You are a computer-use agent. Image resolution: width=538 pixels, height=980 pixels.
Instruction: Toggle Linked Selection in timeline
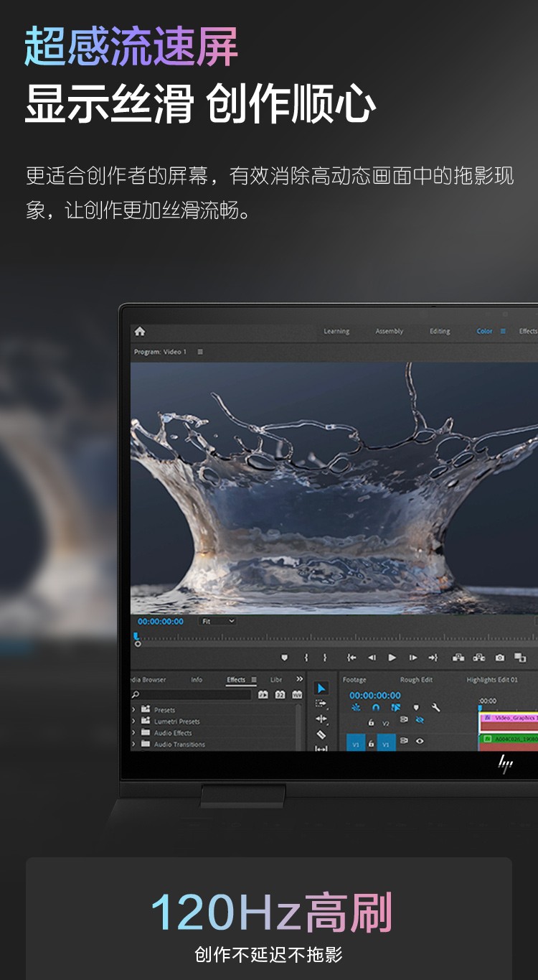396,708
